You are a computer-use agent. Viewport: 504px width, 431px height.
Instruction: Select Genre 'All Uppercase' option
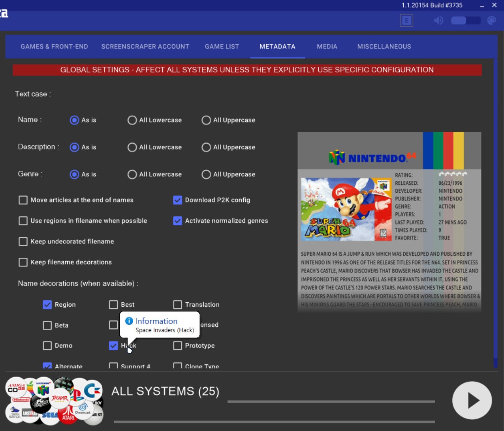[x=206, y=174]
